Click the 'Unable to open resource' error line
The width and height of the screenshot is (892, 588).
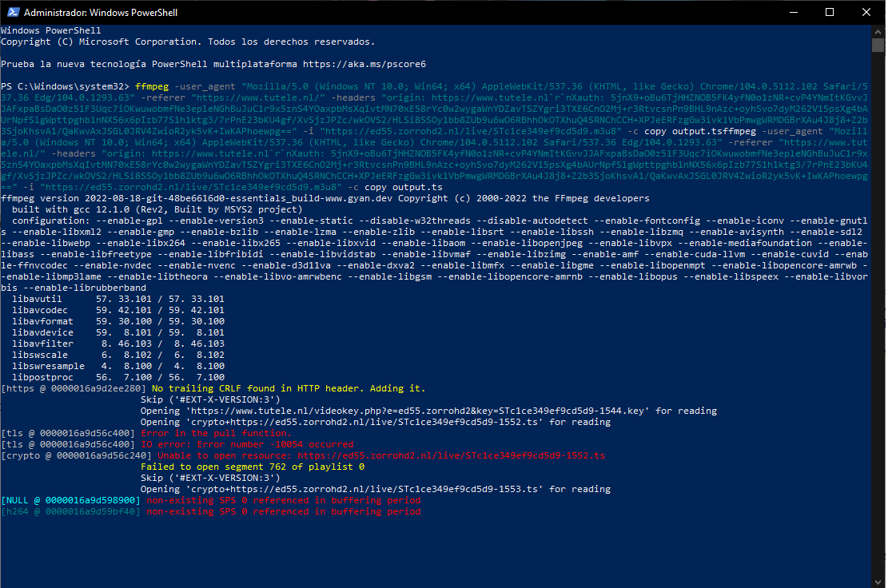(x=381, y=455)
